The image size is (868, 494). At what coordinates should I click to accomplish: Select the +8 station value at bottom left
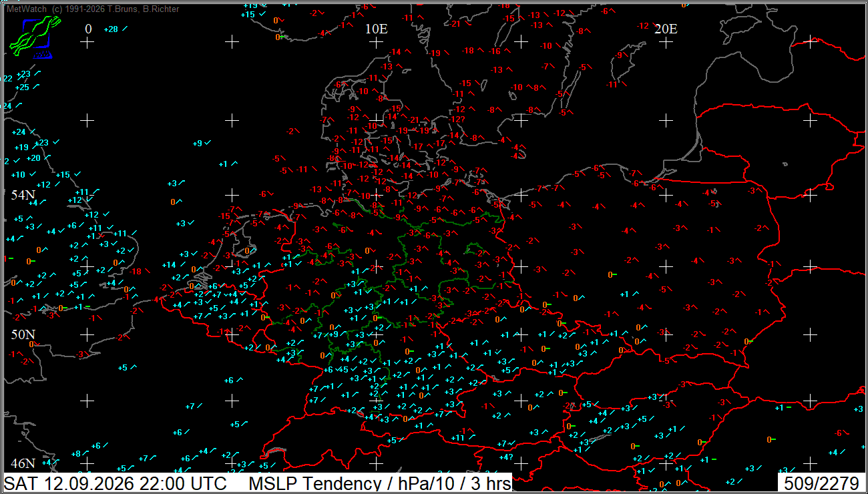[75, 454]
